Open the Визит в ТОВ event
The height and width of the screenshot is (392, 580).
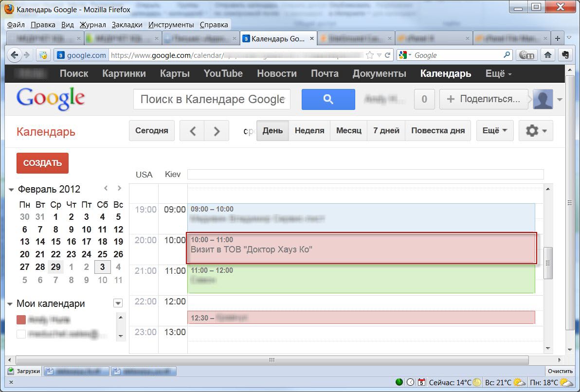click(362, 248)
